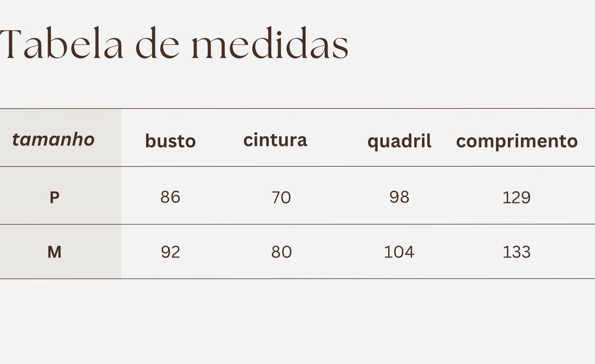Click the word "medidas" in the title
Viewport: 595px width, 364px height.
pos(270,44)
